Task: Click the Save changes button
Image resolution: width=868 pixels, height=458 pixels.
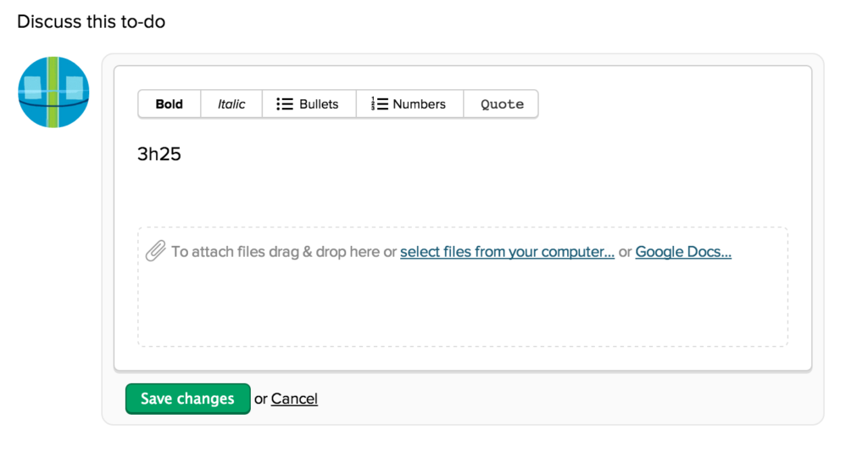Action: [187, 399]
